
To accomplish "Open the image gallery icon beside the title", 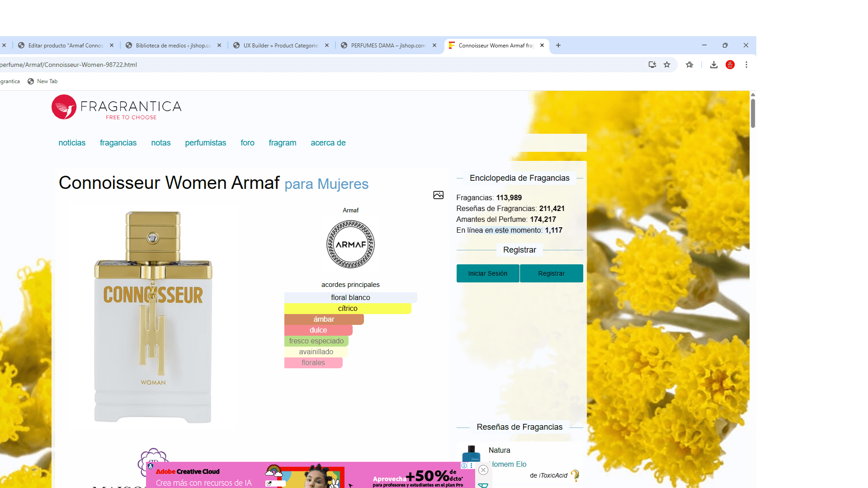I will tap(438, 195).
